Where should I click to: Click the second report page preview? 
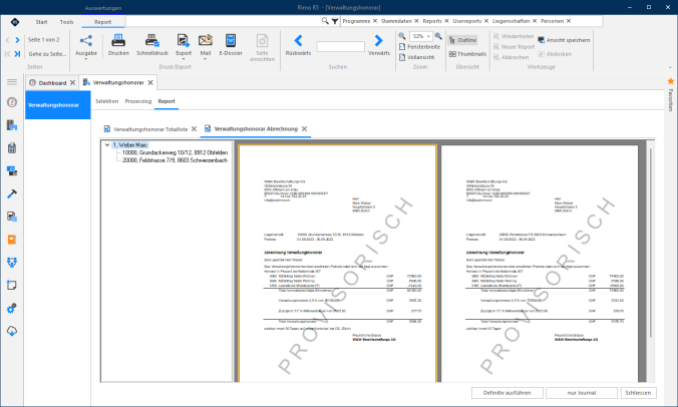point(540,263)
